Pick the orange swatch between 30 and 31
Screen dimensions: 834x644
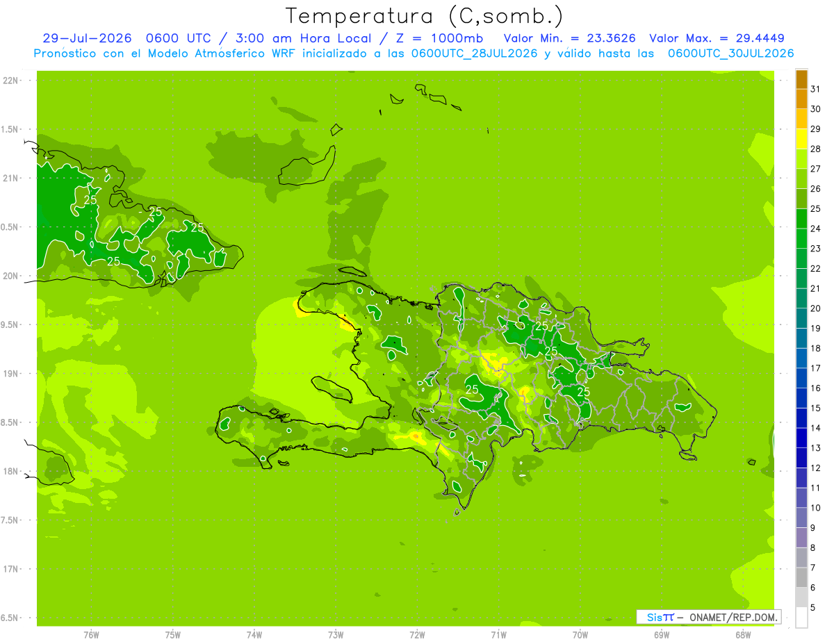[801, 99]
